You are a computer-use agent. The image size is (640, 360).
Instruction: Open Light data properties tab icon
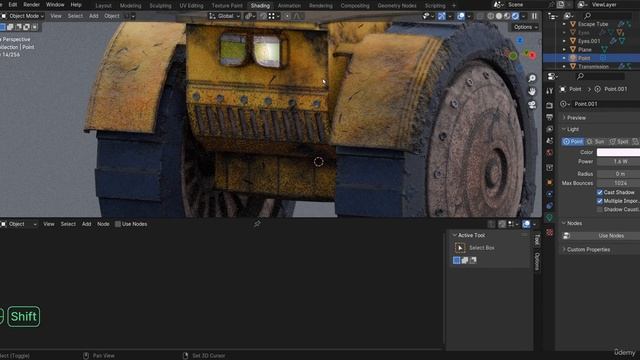coord(549,218)
